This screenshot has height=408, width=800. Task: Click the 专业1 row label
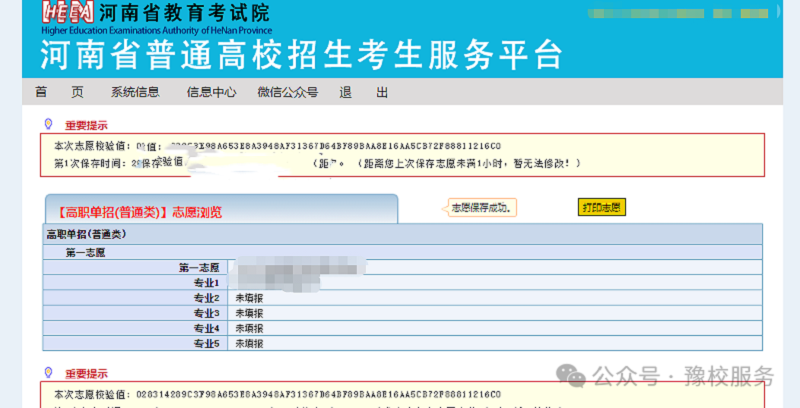tap(205, 283)
